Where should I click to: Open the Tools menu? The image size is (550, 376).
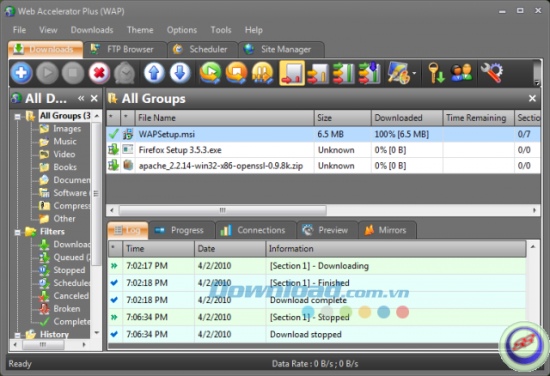[221, 30]
